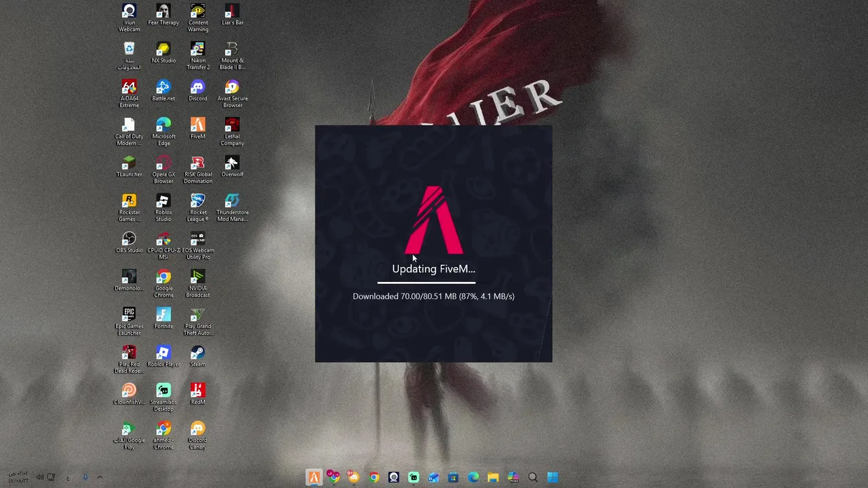Open Streamlabs from the taskbar
The width and height of the screenshot is (868, 488).
coord(414,477)
